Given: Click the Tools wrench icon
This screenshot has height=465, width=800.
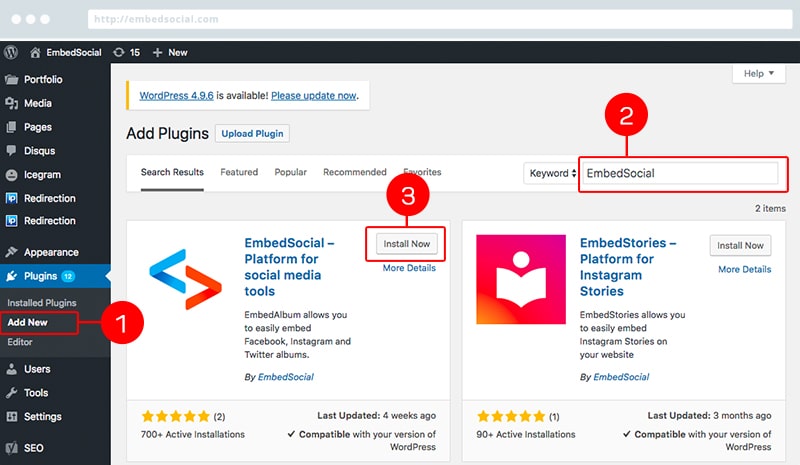Looking at the screenshot, I should click(11, 393).
